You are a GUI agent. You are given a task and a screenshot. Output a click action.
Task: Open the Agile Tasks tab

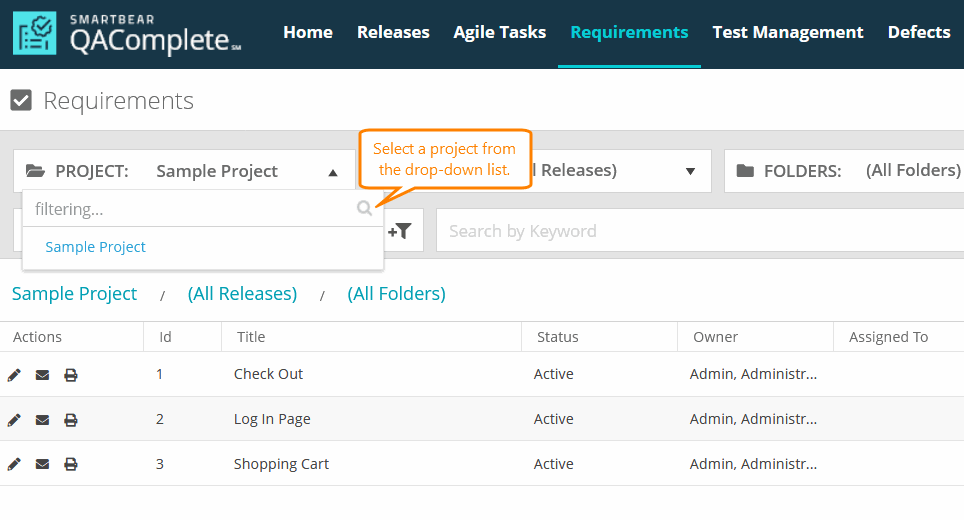499,32
